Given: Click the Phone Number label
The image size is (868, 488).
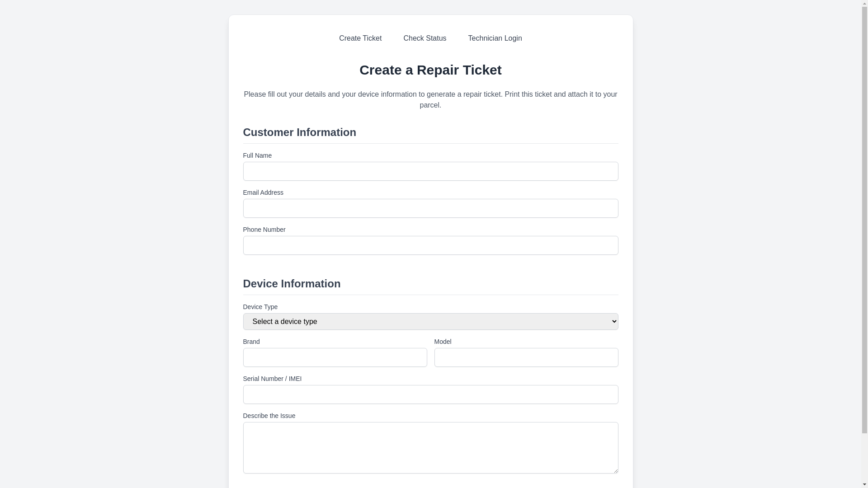Looking at the screenshot, I should click(264, 230).
